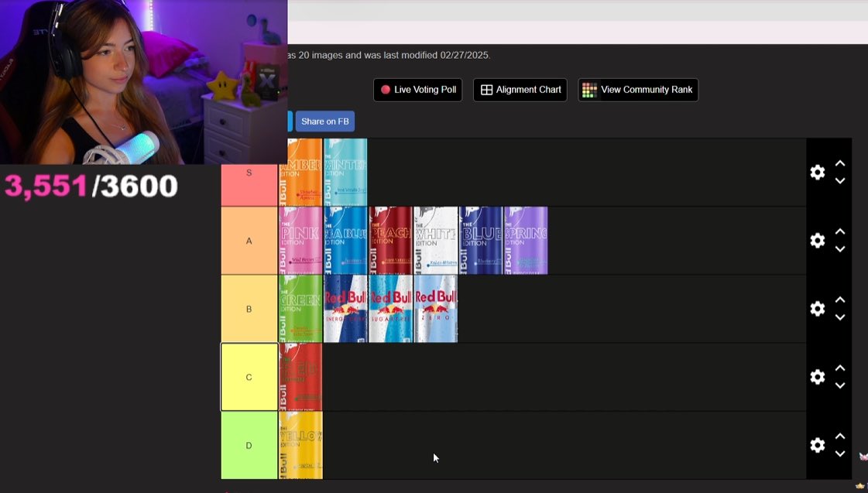868x493 pixels.
Task: Click the streamer webcam overlay
Action: pos(143,82)
